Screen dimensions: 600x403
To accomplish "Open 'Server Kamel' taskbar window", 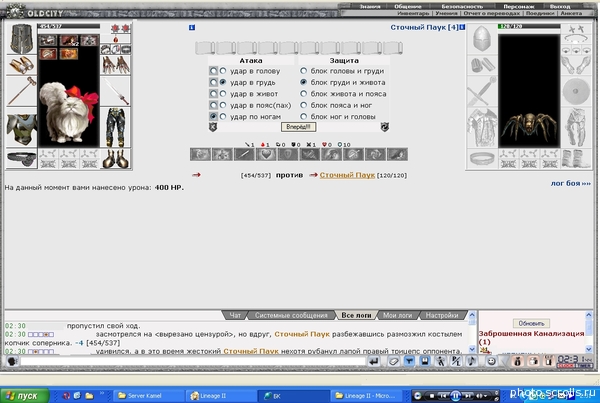I will click(149, 395).
